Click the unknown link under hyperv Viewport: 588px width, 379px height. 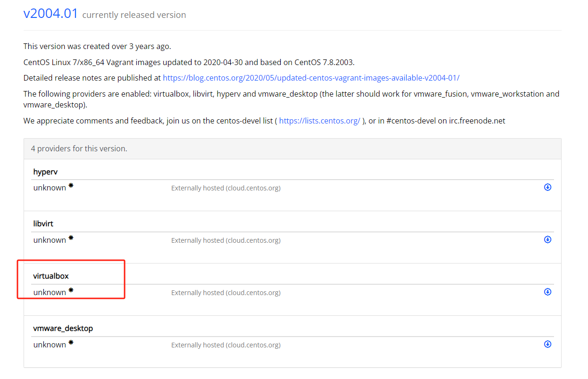[x=50, y=188]
